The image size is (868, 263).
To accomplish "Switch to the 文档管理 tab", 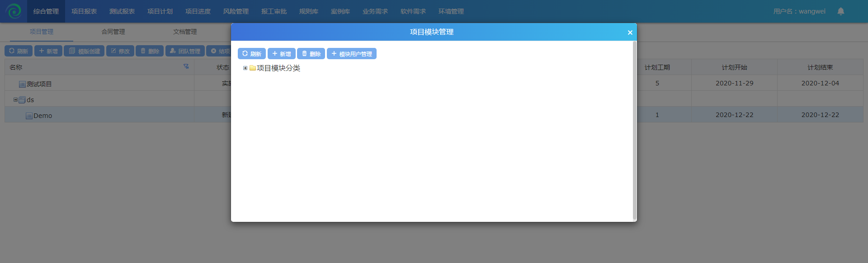I will (x=185, y=32).
